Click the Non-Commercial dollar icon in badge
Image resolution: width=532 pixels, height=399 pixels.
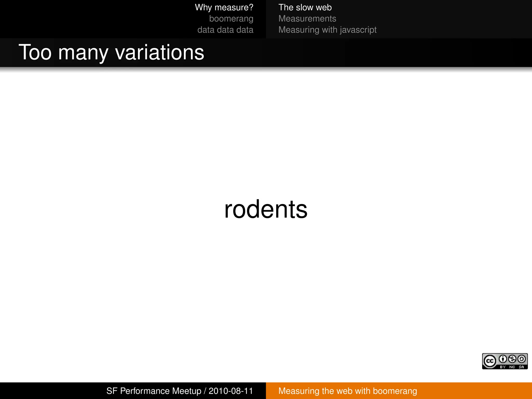tap(512, 359)
